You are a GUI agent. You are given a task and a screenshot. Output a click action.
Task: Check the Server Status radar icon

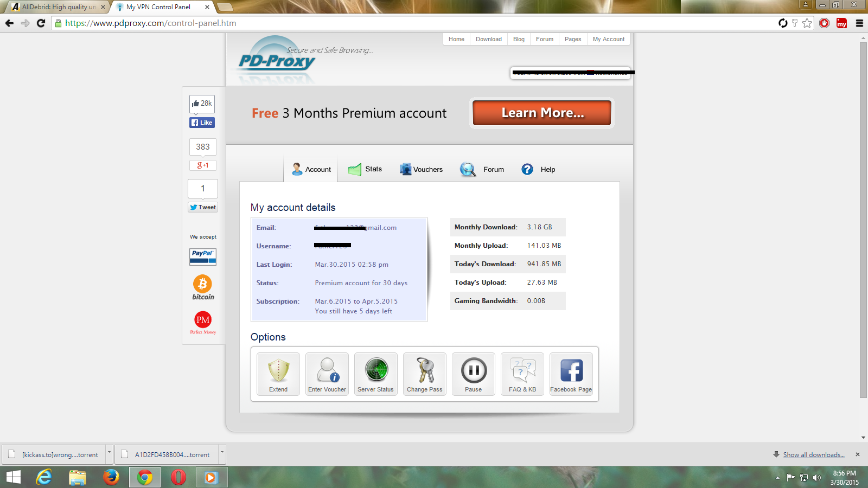376,374
